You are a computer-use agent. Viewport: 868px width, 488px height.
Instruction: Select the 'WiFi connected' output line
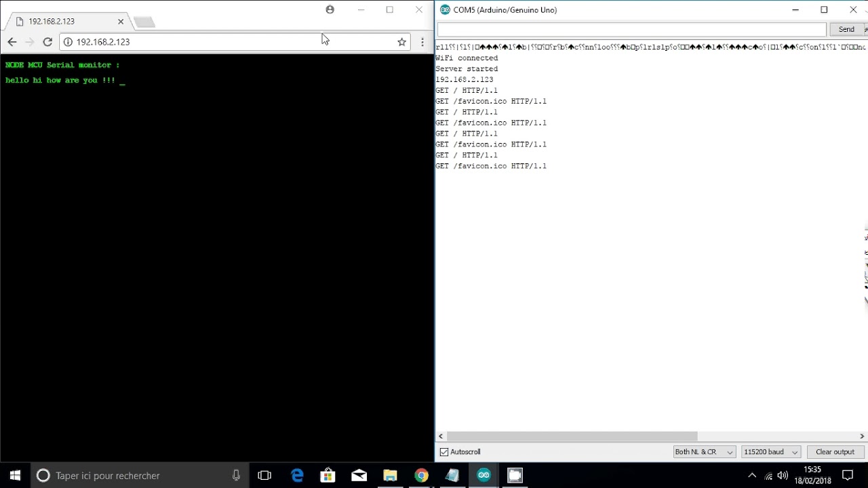(467, 58)
